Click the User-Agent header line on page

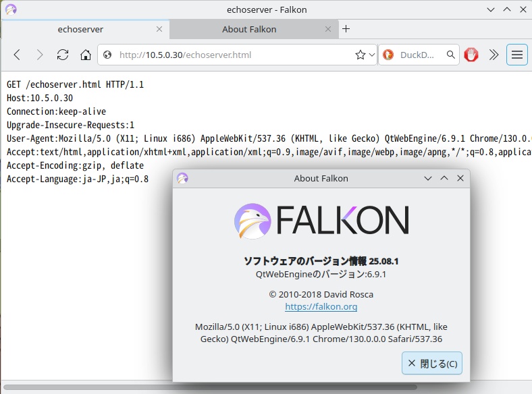pyautogui.click(x=269, y=139)
